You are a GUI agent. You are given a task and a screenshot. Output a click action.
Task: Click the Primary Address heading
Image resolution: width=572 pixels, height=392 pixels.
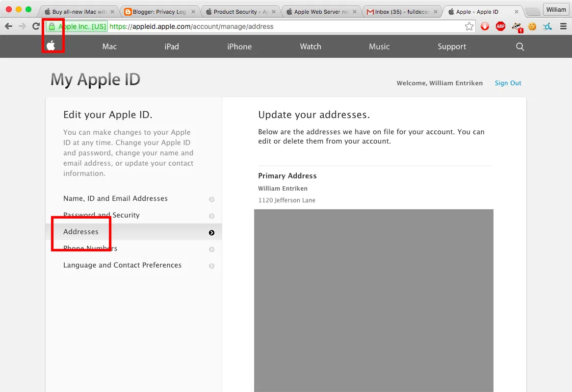(287, 175)
